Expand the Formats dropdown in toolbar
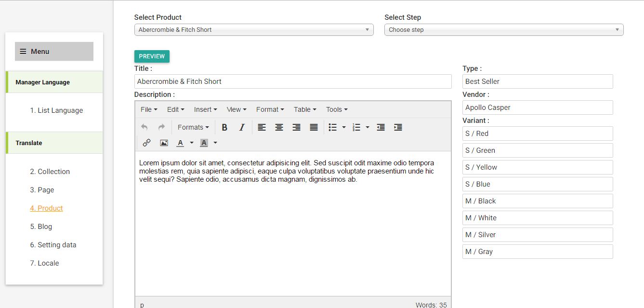The height and width of the screenshot is (308, 644). pyautogui.click(x=193, y=127)
